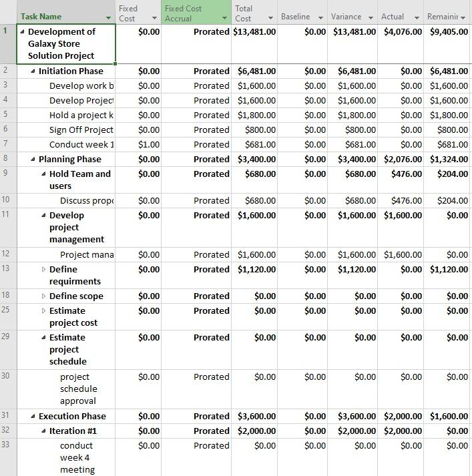Select the Discuss propo task cell

point(66,201)
